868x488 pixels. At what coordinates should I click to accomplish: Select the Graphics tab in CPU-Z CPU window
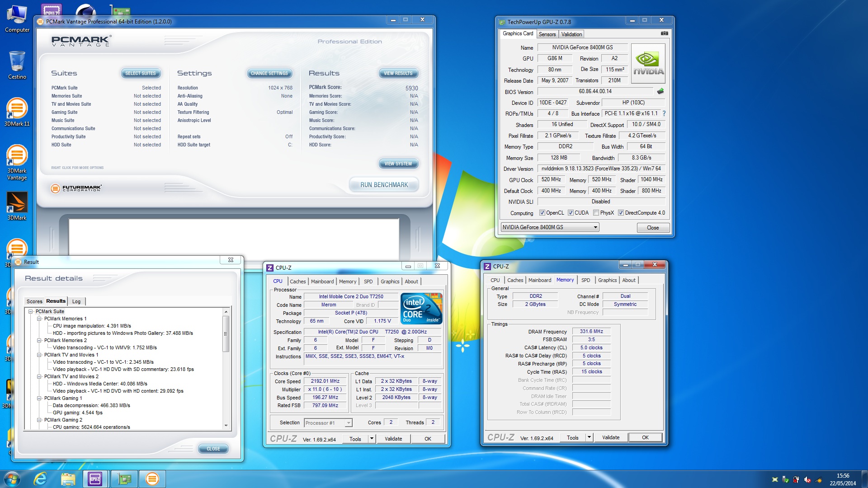[x=390, y=282]
